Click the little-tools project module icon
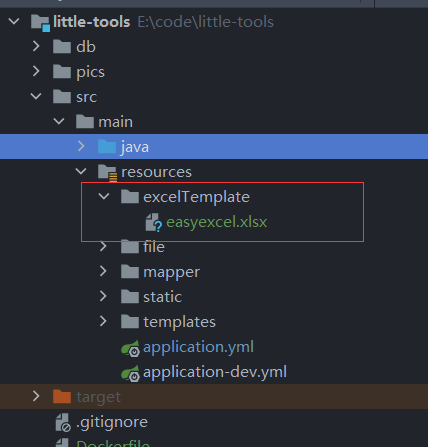Image resolution: width=428 pixels, height=447 pixels. pos(40,23)
